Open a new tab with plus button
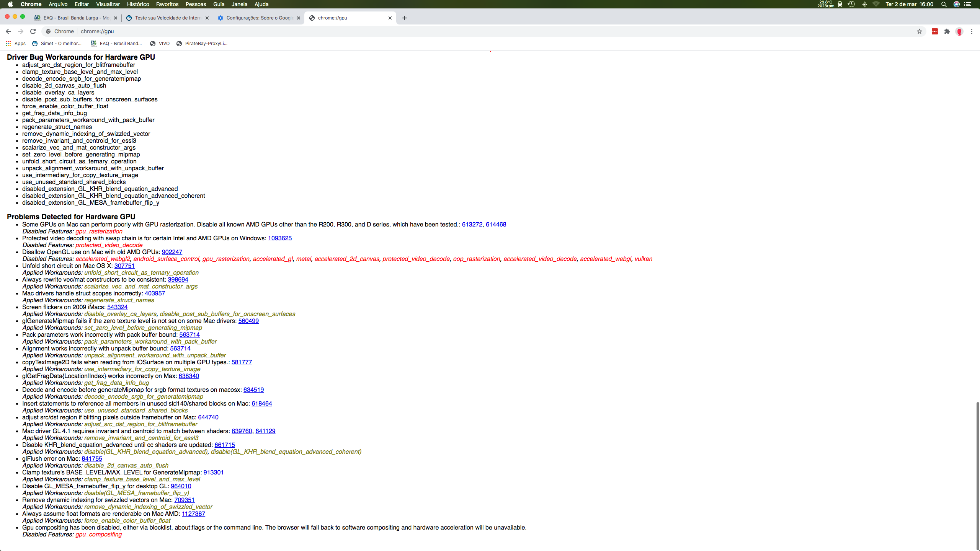The image size is (980, 551). coord(405,18)
